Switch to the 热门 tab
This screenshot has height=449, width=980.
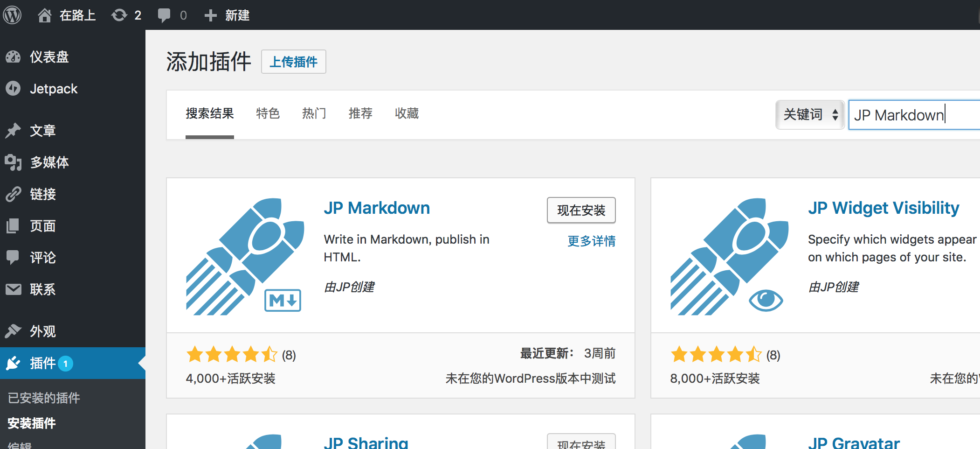[x=314, y=113]
